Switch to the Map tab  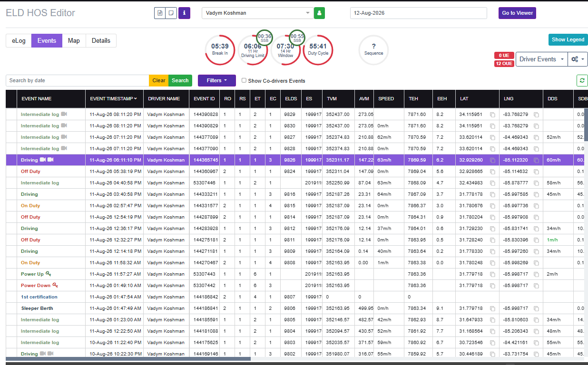point(74,40)
